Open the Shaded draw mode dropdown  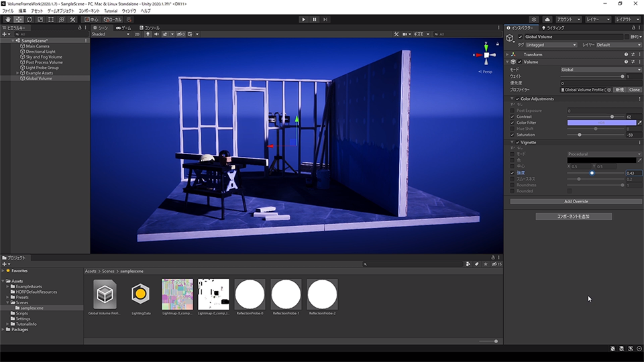point(109,34)
